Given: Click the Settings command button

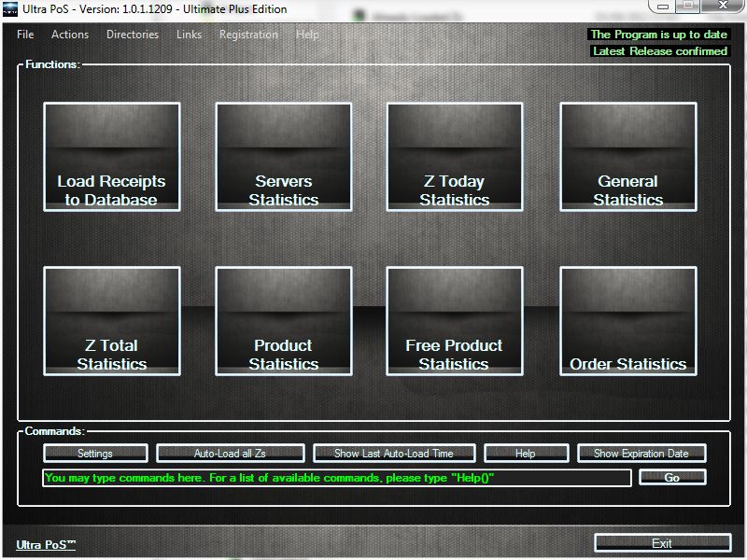Looking at the screenshot, I should pyautogui.click(x=95, y=454).
